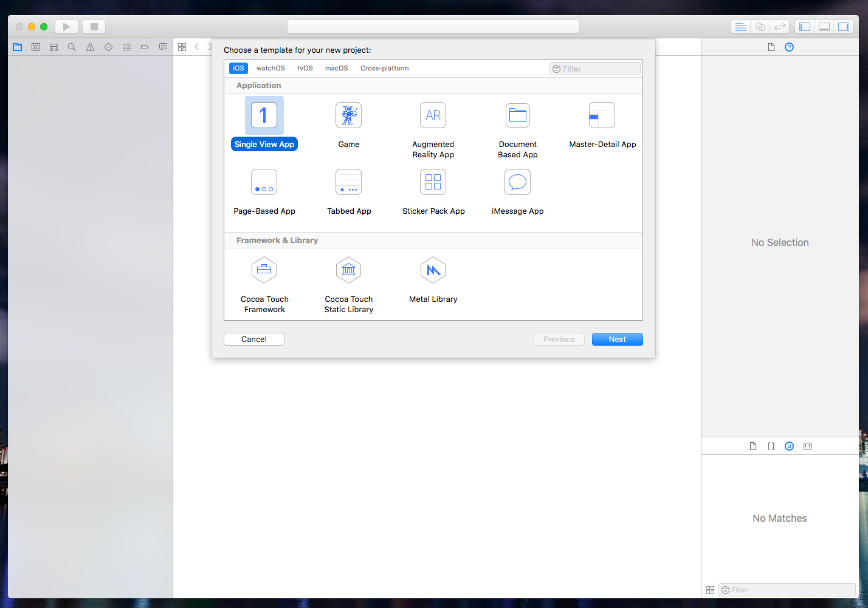Toggle library icon grid view
Image resolution: width=868 pixels, height=608 pixels.
click(x=710, y=590)
